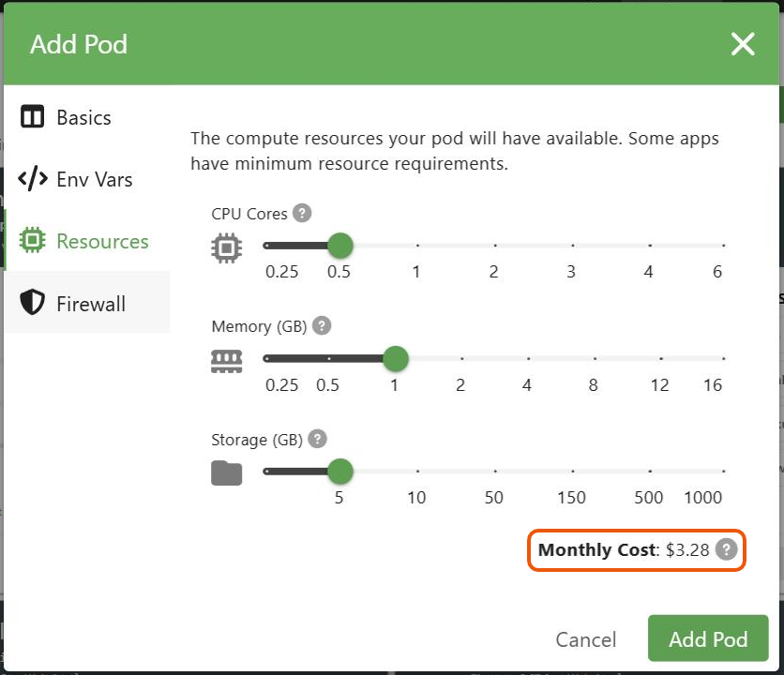
Task: Open Storage (GB) help tooltip
Action: [318, 439]
